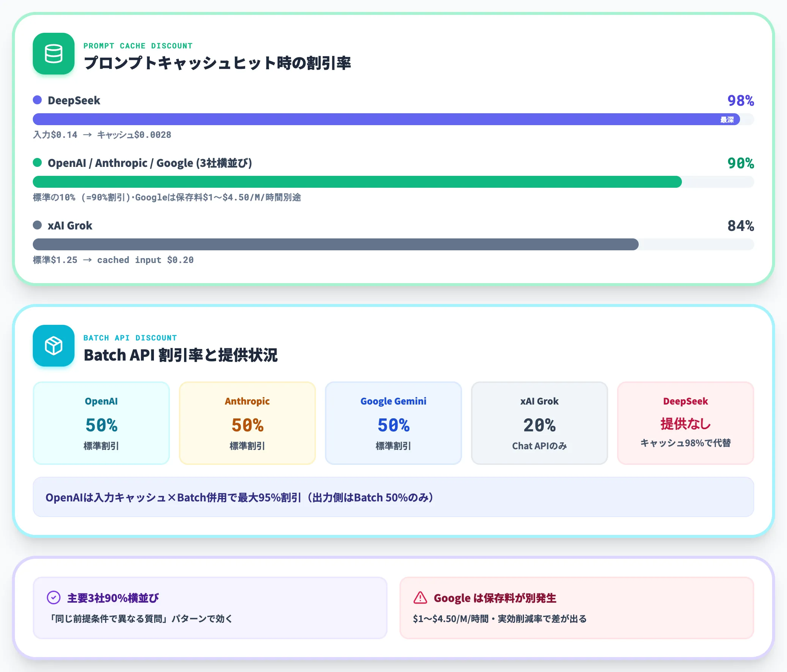Click the green database cache icon
Image resolution: width=787 pixels, height=672 pixels.
click(x=54, y=54)
